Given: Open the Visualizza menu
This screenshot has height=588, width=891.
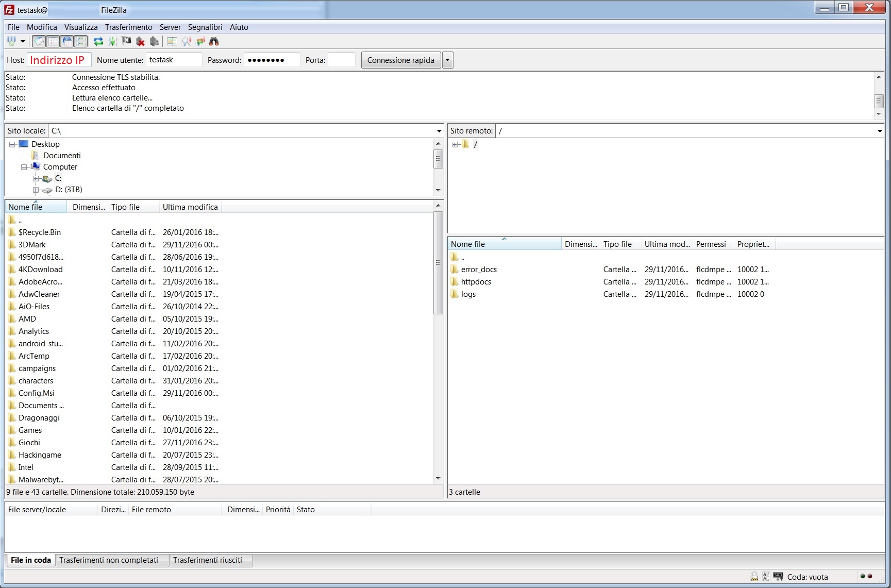Looking at the screenshot, I should (x=81, y=27).
